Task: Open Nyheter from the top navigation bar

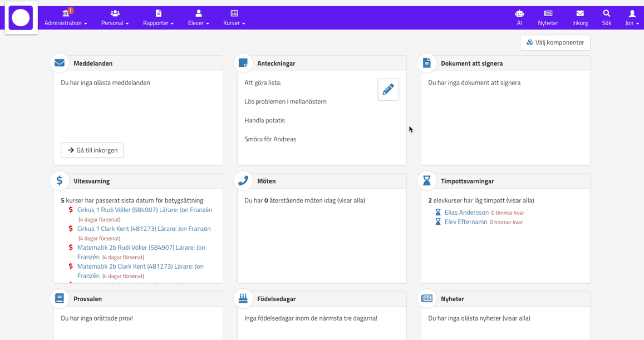Action: click(x=548, y=17)
